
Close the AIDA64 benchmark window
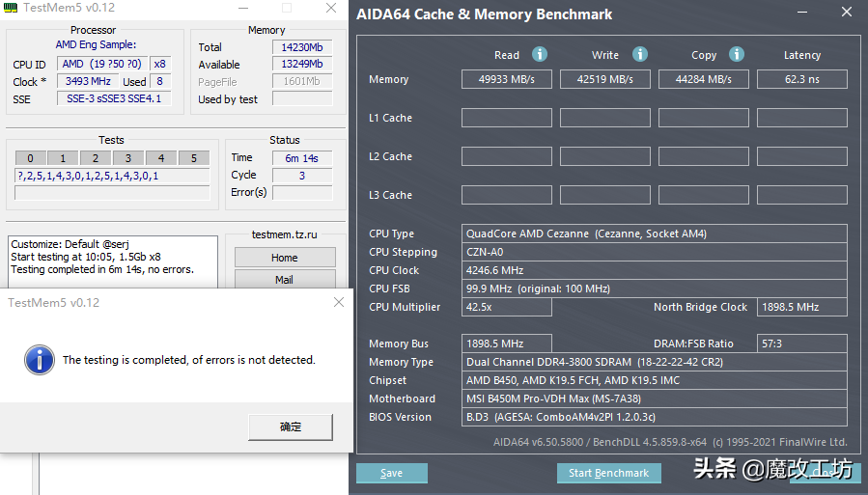[847, 13]
